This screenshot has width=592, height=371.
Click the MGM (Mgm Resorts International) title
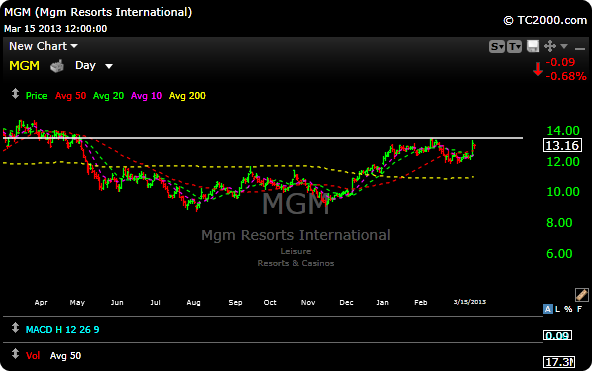(98, 12)
